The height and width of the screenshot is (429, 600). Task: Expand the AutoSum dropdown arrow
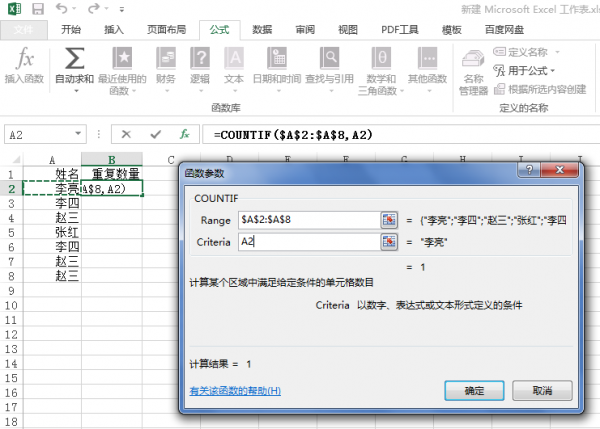click(76, 91)
